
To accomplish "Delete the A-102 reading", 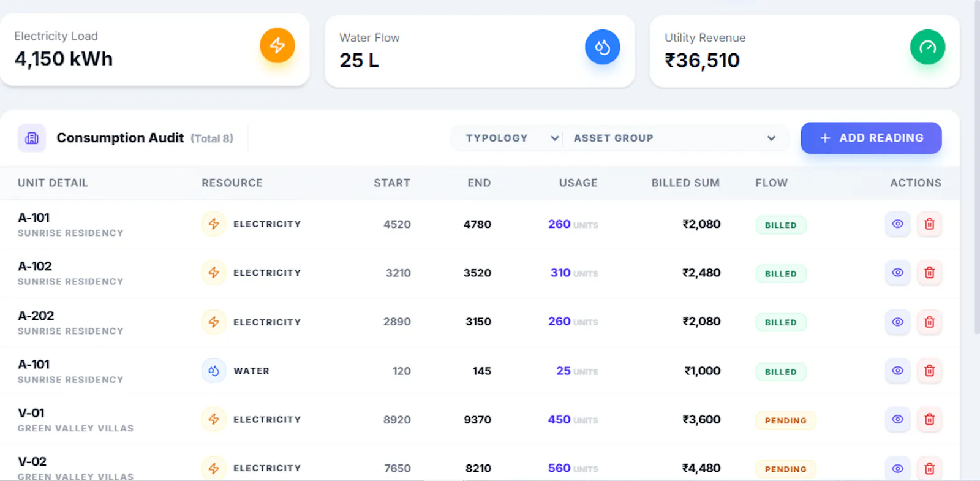I will 930,273.
